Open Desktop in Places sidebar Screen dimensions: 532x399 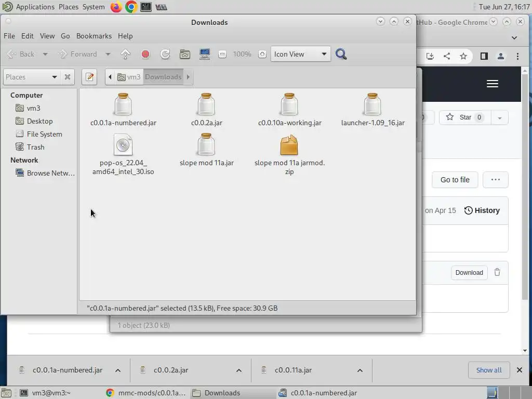click(39, 121)
